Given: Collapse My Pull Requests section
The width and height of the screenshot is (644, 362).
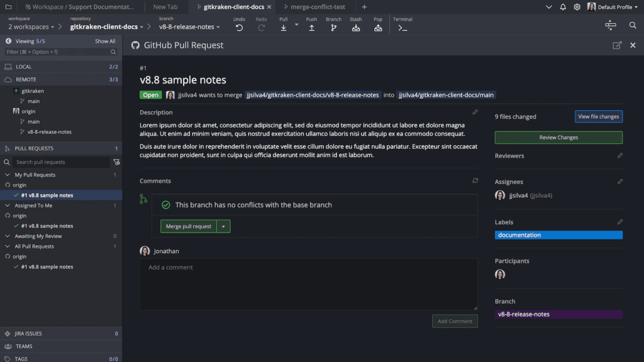Looking at the screenshot, I should pyautogui.click(x=8, y=175).
